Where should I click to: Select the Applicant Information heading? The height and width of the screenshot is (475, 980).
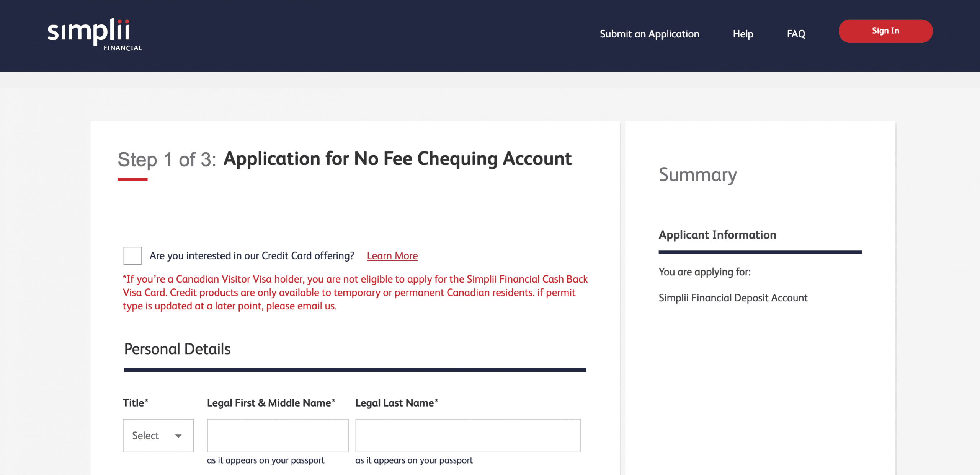pyautogui.click(x=717, y=235)
